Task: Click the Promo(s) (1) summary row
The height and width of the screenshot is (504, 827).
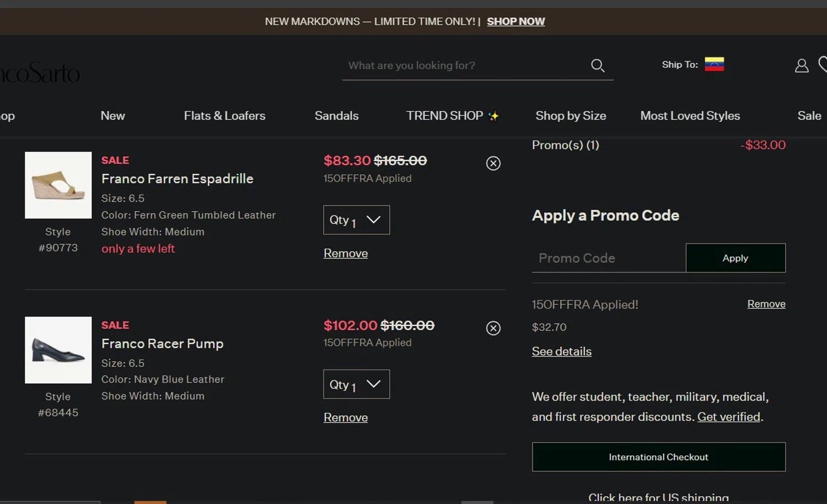Action: 659,145
